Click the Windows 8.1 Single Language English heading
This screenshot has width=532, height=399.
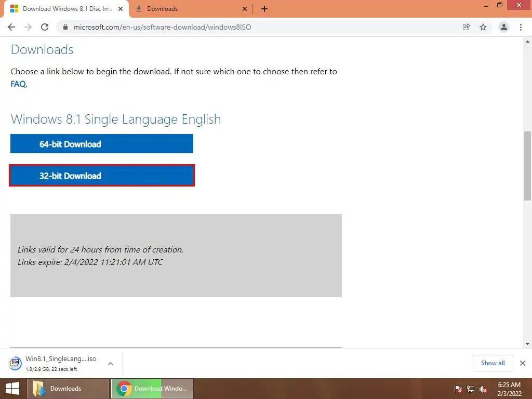(116, 119)
